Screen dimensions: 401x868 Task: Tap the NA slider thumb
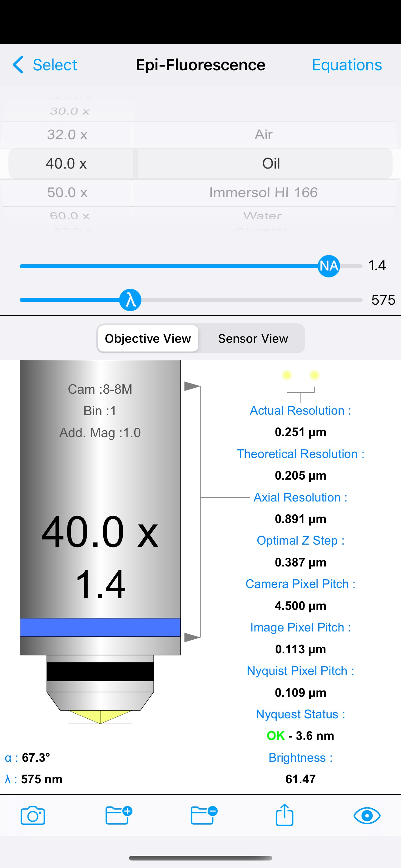click(x=329, y=266)
